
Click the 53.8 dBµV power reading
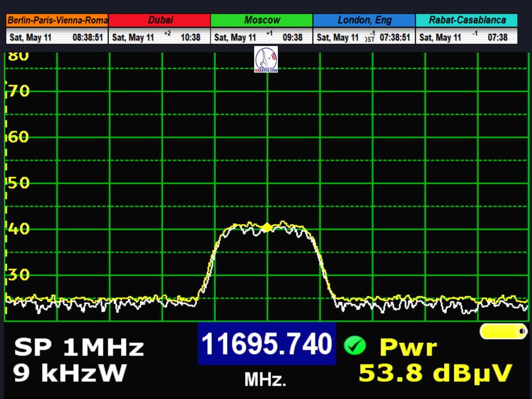pyautogui.click(x=435, y=373)
